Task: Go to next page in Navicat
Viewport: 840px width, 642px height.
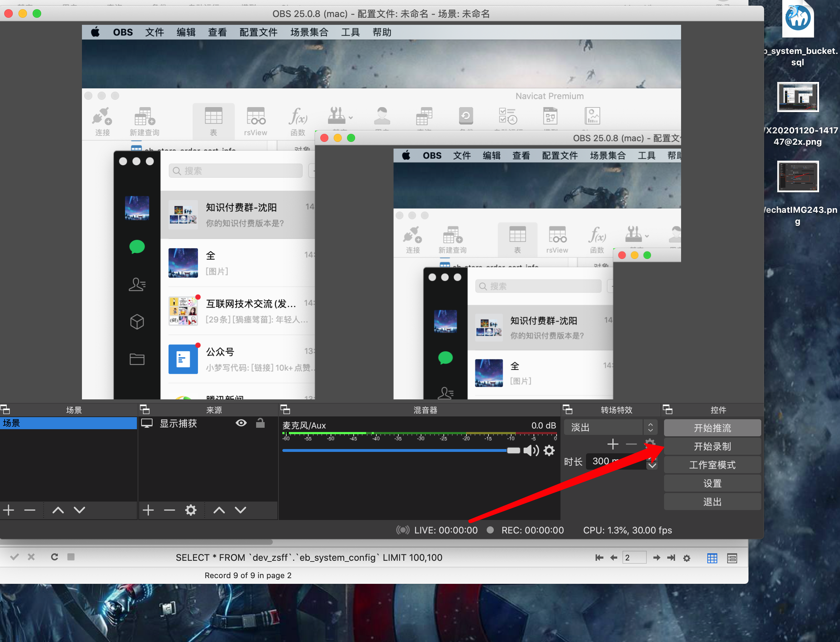Action: pos(657,558)
